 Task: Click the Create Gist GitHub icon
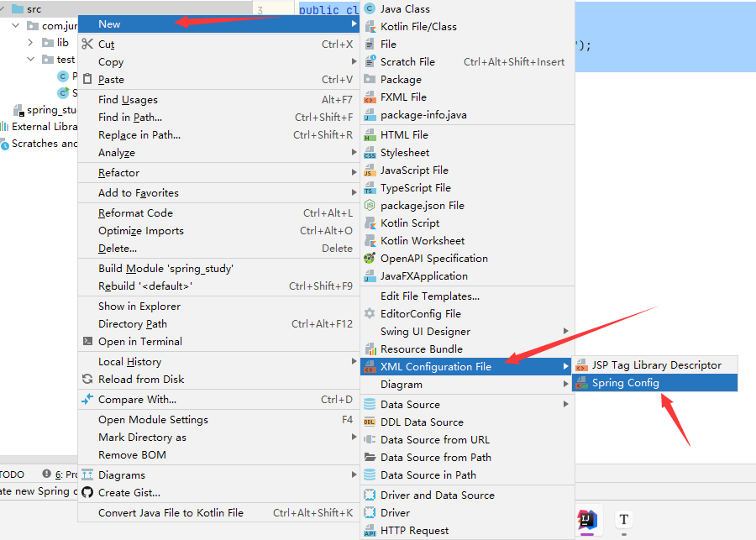87,492
